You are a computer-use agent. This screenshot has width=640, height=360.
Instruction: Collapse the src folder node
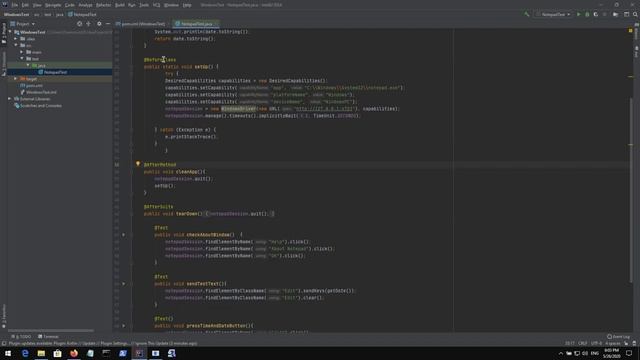tap(16, 45)
